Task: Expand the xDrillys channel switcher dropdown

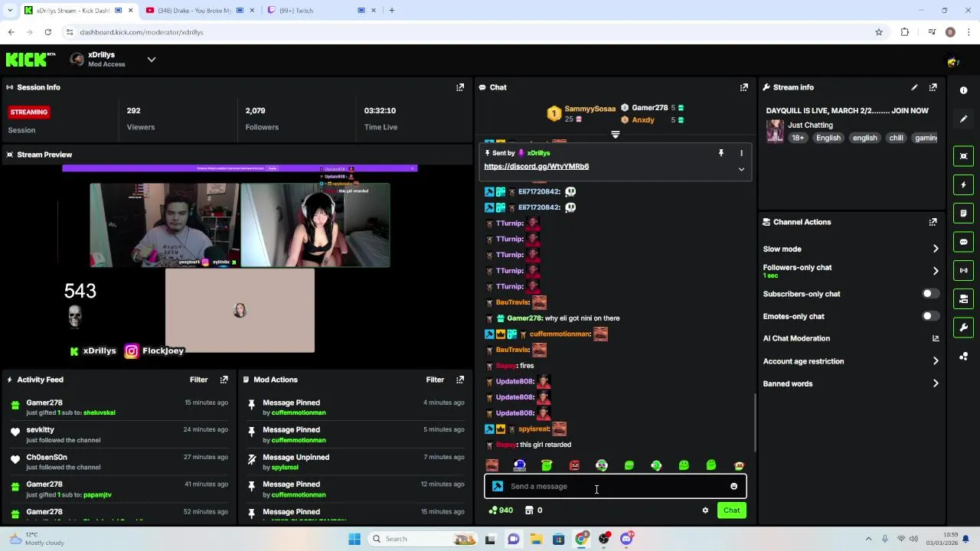Action: pos(152,60)
